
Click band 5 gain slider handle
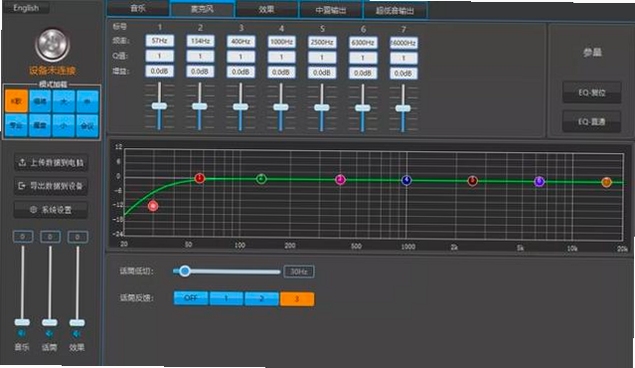(x=322, y=108)
